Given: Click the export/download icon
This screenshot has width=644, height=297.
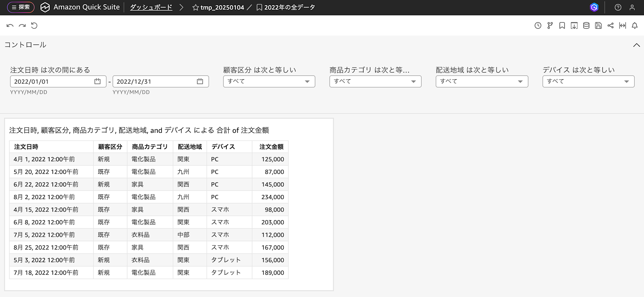Looking at the screenshot, I should pos(574,25).
